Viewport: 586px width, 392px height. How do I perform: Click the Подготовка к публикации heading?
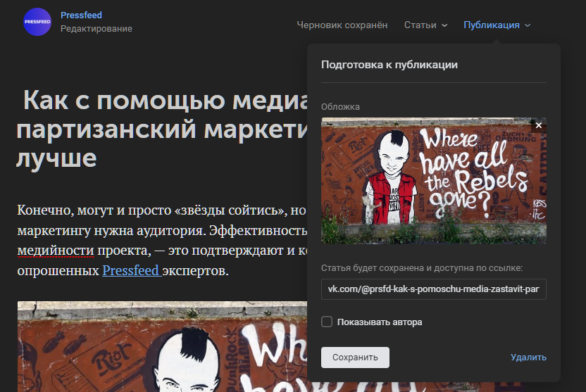pos(389,65)
